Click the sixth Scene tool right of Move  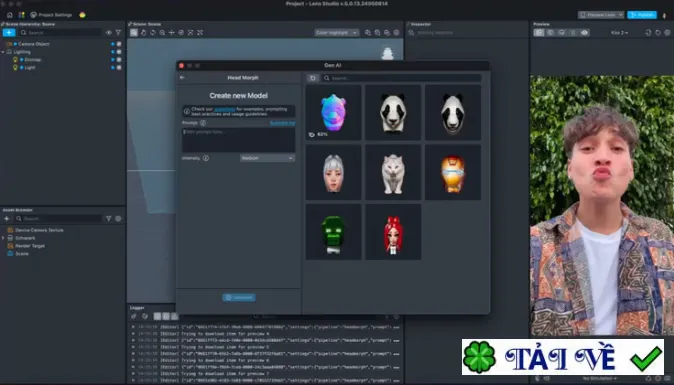181,33
